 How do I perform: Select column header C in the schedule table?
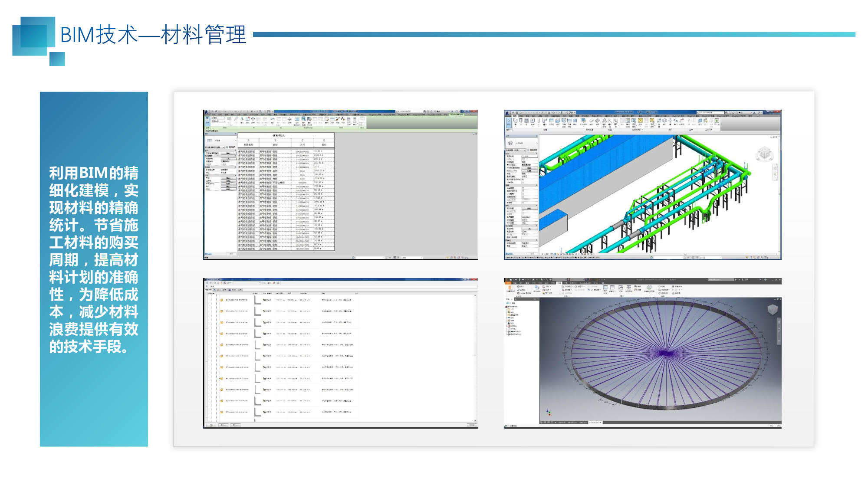pyautogui.click(x=302, y=140)
